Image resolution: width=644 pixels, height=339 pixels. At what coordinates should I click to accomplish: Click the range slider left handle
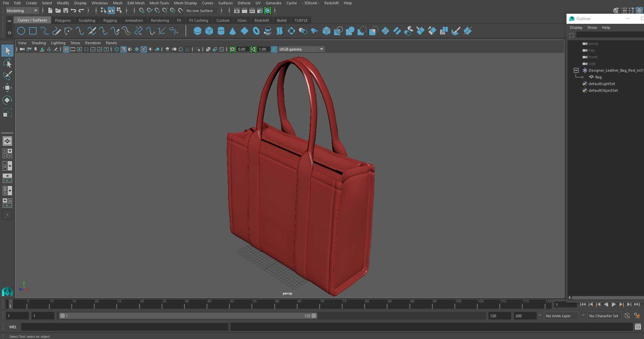coord(62,316)
